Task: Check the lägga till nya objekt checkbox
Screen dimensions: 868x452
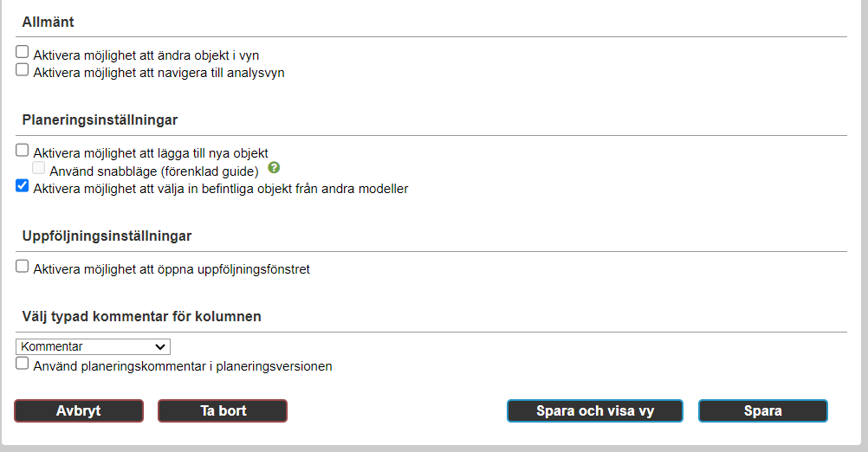Action: click(x=23, y=150)
